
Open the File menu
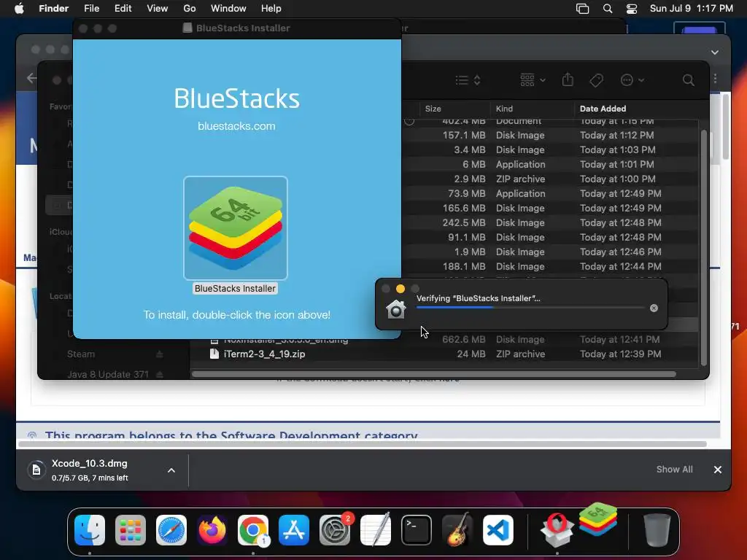coord(91,9)
